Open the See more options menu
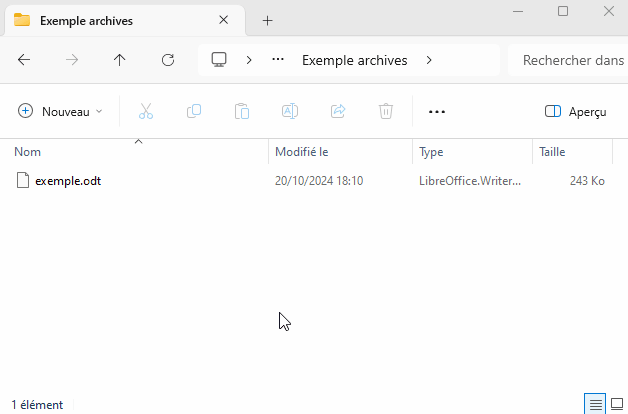The width and height of the screenshot is (628, 414). pyautogui.click(x=436, y=111)
